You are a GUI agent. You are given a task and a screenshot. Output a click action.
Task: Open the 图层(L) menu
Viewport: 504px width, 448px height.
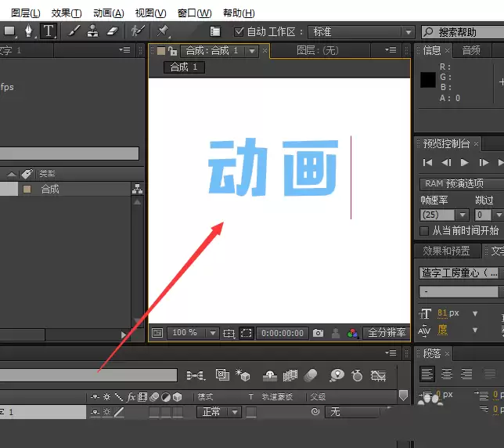[x=26, y=13]
